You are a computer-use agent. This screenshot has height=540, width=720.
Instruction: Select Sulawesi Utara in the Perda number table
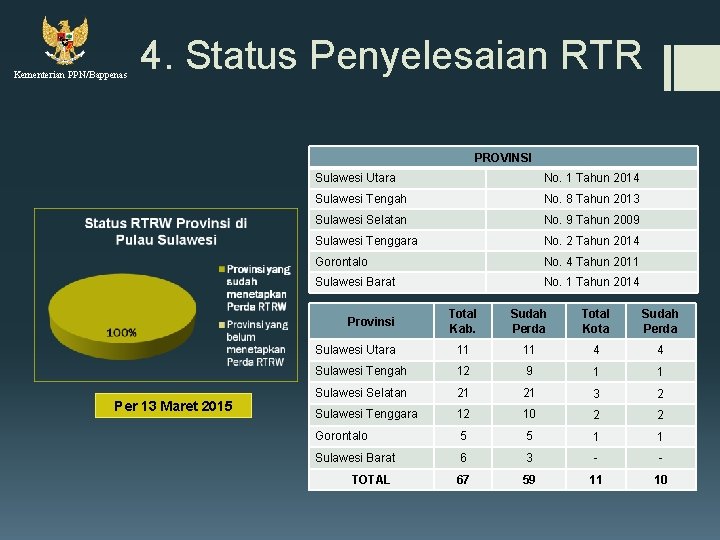tap(355, 178)
